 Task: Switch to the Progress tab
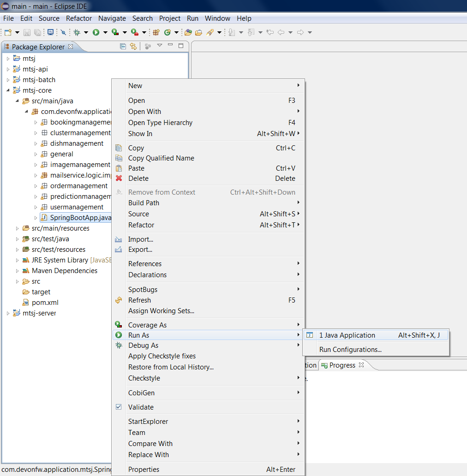click(343, 365)
